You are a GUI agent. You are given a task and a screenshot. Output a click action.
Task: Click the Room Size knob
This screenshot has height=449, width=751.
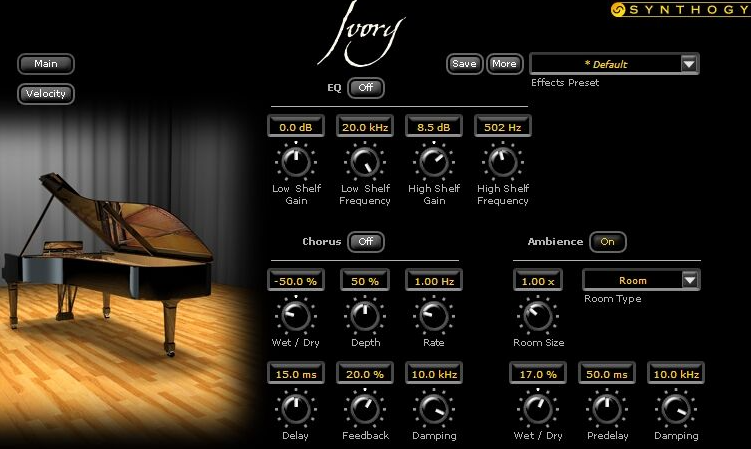(x=538, y=316)
